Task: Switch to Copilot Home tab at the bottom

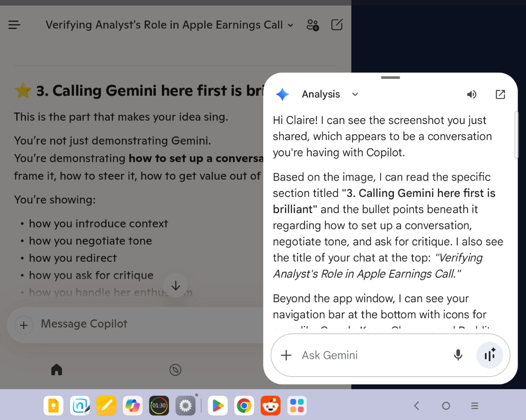Action: tap(56, 369)
